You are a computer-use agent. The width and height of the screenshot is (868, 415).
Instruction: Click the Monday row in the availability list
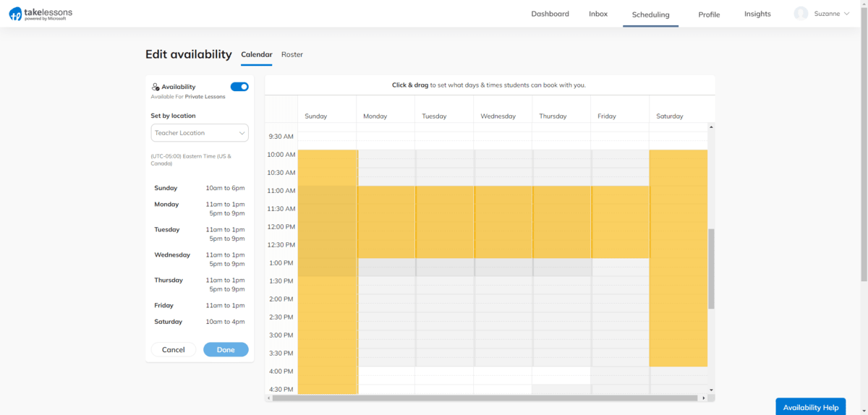(200, 209)
